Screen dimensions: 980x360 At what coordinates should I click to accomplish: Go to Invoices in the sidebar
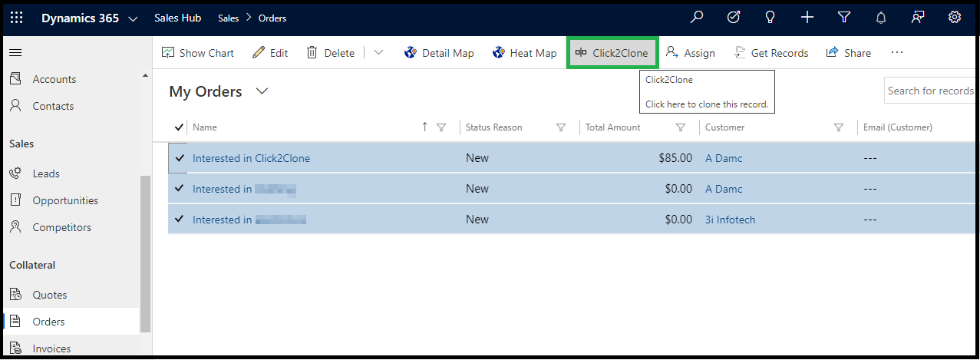point(51,348)
